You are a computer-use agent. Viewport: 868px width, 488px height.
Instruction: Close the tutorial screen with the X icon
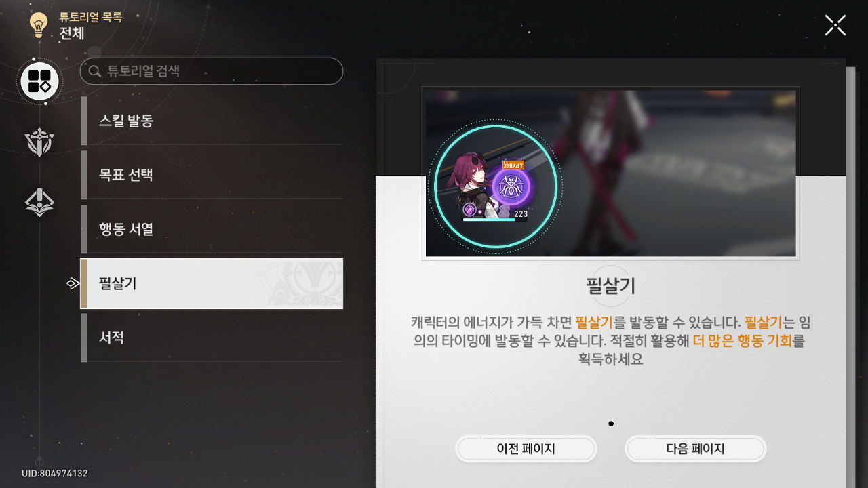pos(835,25)
